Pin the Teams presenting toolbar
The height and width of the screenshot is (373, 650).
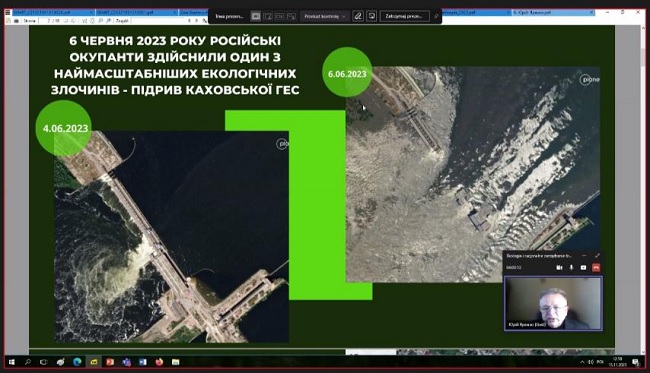point(436,16)
